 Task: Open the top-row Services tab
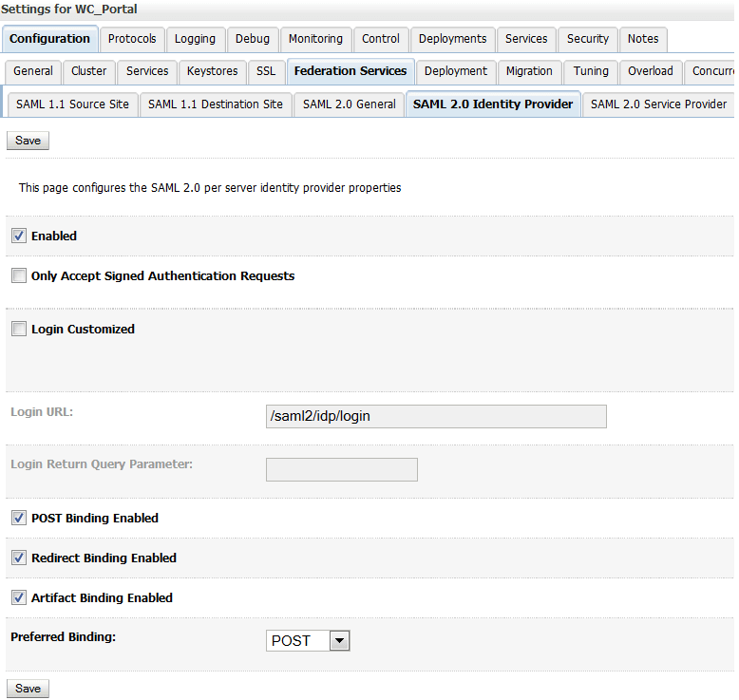(x=526, y=39)
